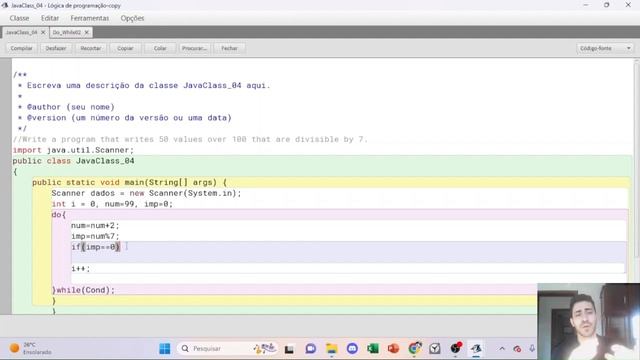
Task: Open the chat app icon in the taskbar
Action: tap(311, 349)
